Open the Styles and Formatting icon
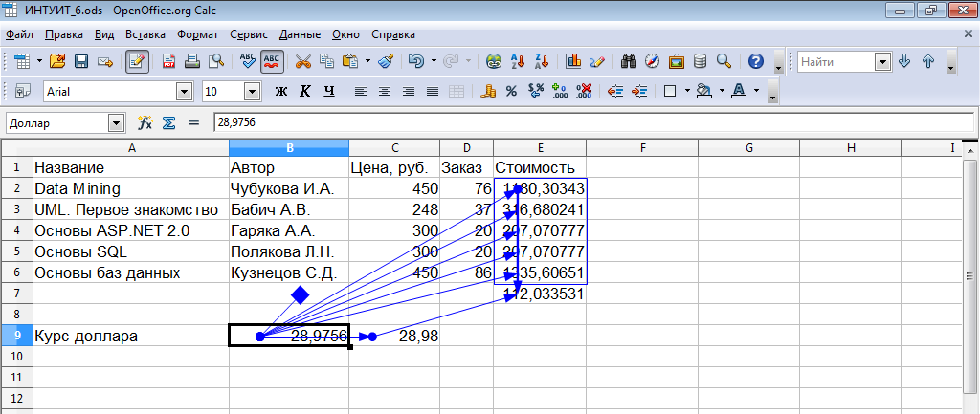The image size is (980, 414). pyautogui.click(x=23, y=91)
